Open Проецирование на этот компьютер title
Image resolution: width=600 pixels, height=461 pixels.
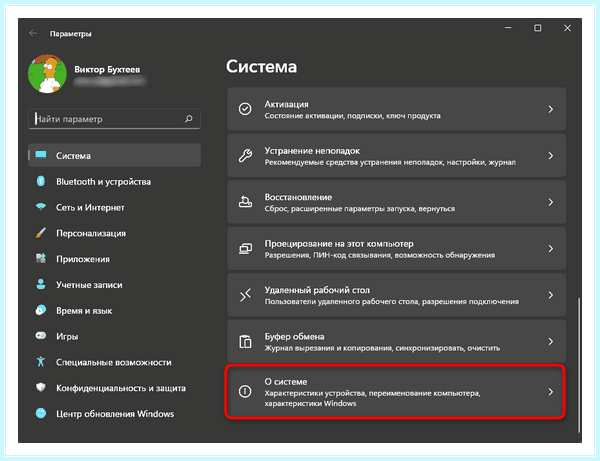(x=339, y=244)
